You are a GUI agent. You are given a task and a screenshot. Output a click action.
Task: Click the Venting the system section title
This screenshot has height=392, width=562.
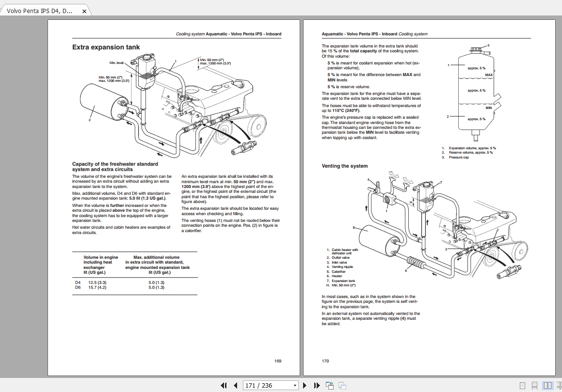(x=343, y=166)
